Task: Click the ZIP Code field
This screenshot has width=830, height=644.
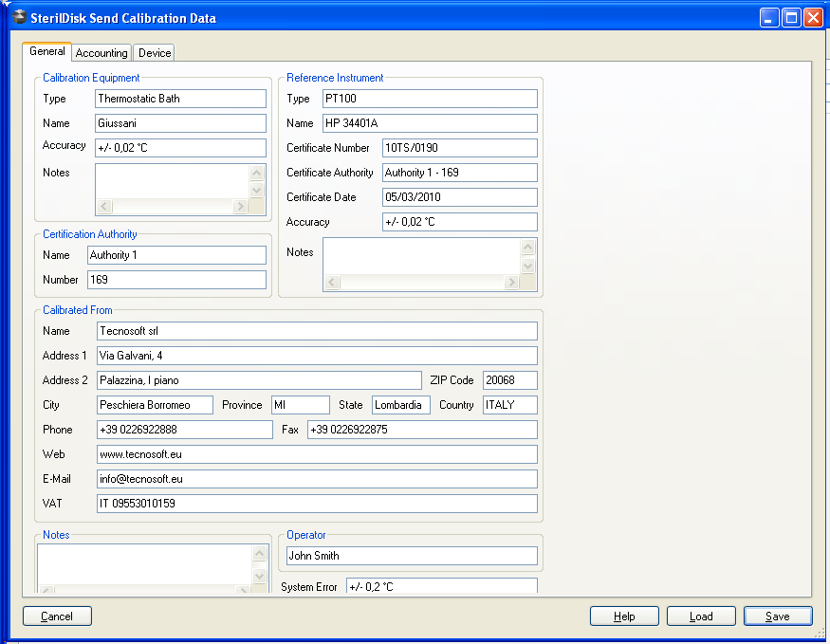Action: coord(510,380)
